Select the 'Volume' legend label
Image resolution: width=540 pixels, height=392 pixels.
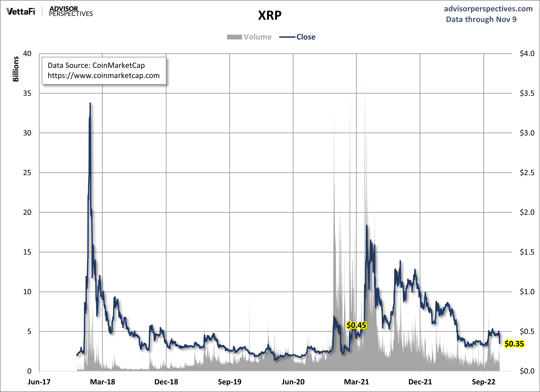[x=257, y=37]
